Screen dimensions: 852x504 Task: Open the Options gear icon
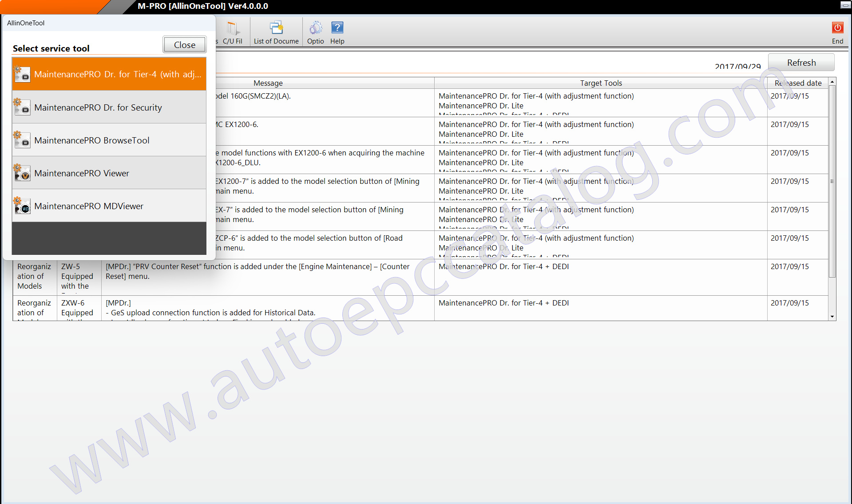316,28
